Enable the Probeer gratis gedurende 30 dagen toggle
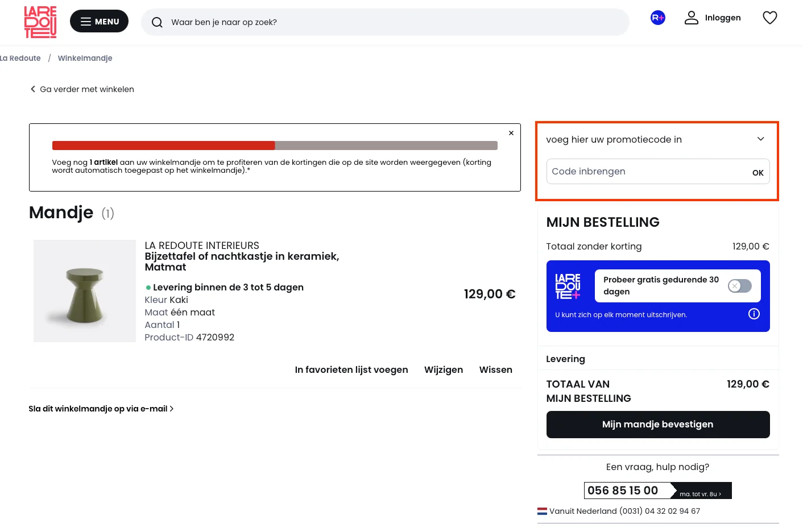 click(739, 286)
